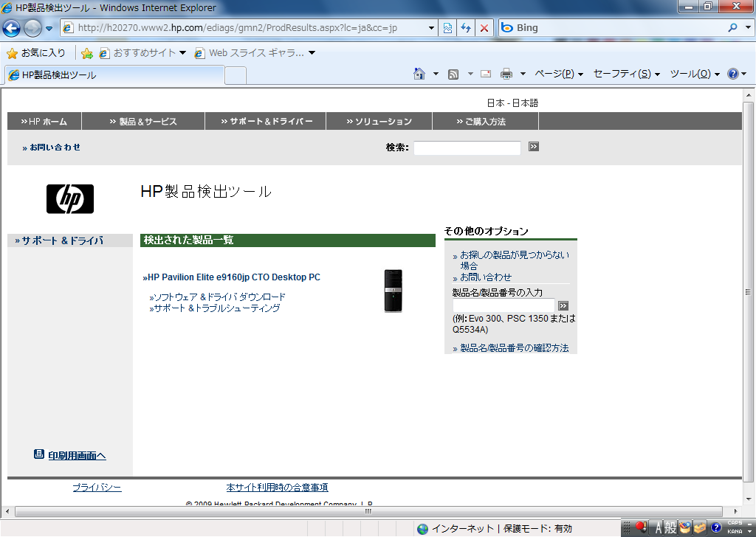Click the blue Help question icon
Screen dimensions: 756x537
pos(733,74)
